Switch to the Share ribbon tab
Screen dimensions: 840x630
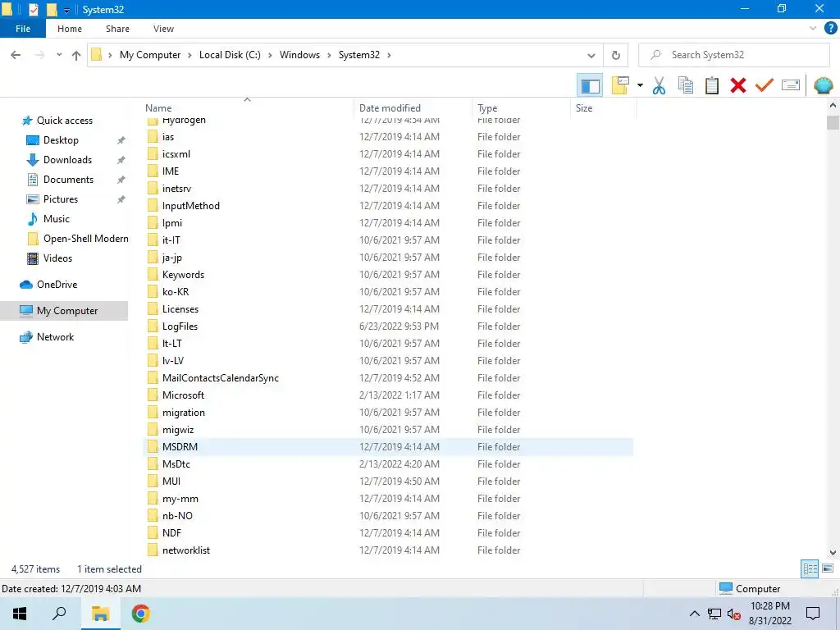click(117, 29)
